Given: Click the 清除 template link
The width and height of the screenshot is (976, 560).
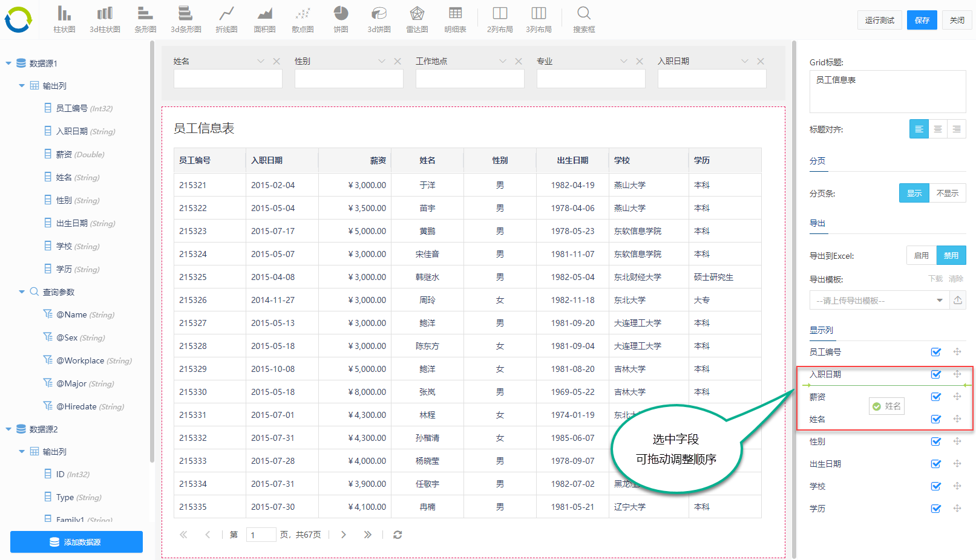Looking at the screenshot, I should pyautogui.click(x=956, y=279).
